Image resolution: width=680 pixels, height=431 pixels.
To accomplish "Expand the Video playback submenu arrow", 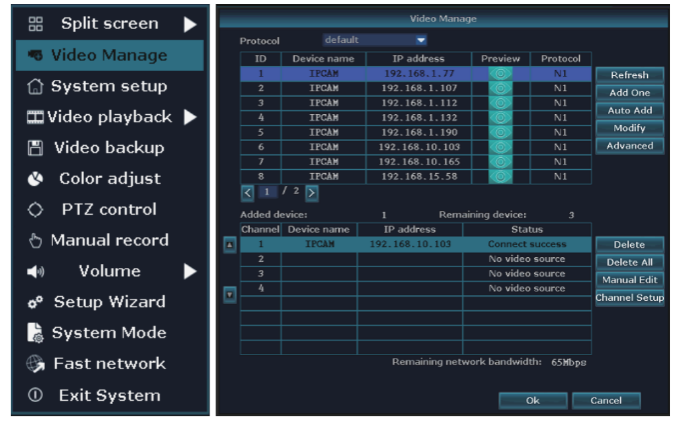I will pyautogui.click(x=189, y=118).
